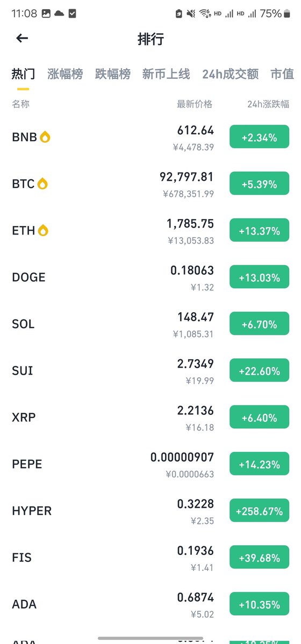Select the 24h成交额 tab
301x644 pixels.
[x=230, y=74]
